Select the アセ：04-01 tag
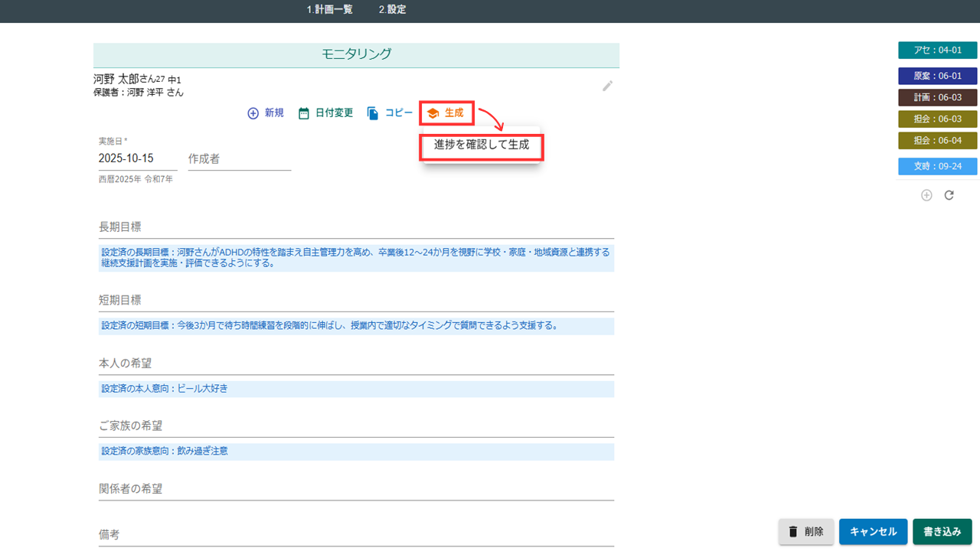This screenshot has width=980, height=551. pyautogui.click(x=937, y=51)
